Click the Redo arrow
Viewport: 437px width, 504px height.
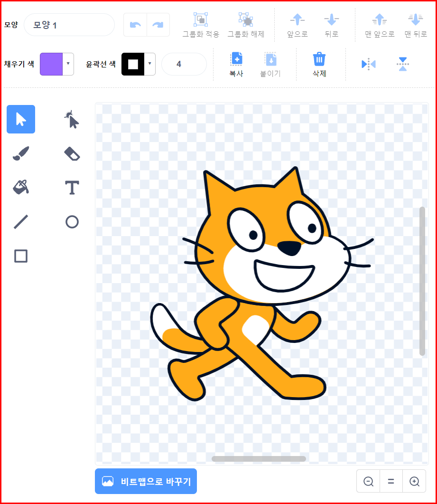[x=158, y=25]
